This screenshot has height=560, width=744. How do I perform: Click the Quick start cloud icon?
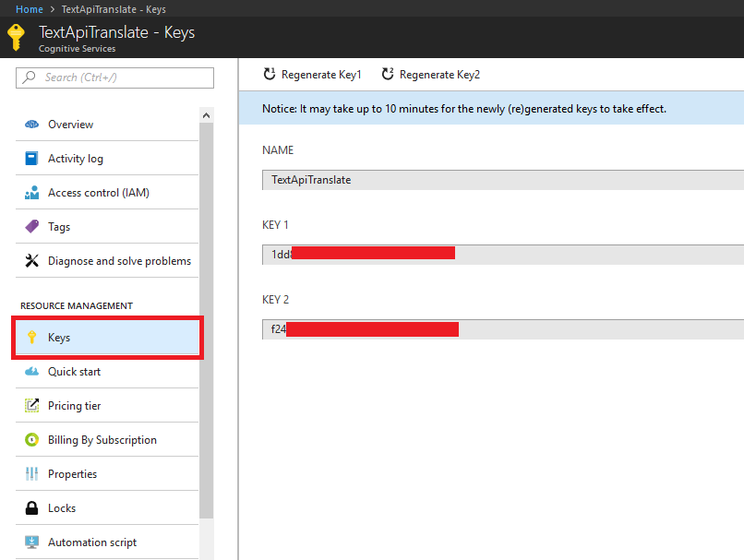point(31,371)
